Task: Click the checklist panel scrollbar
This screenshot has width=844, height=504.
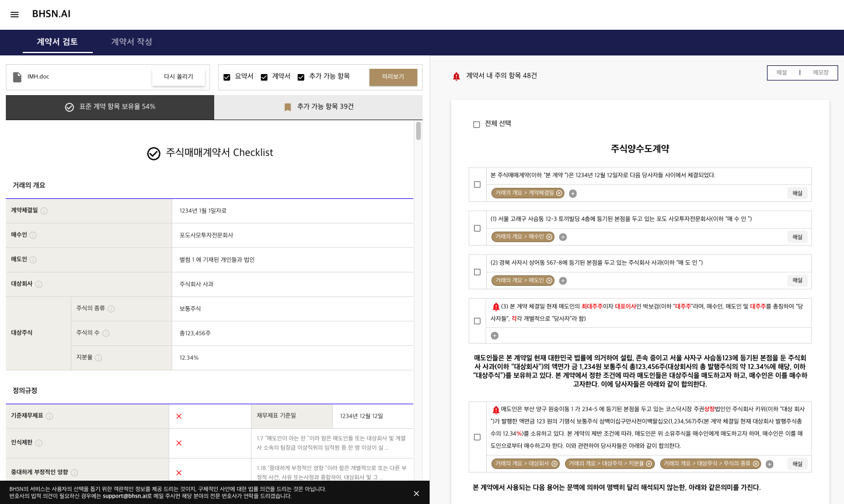Action: [418, 131]
